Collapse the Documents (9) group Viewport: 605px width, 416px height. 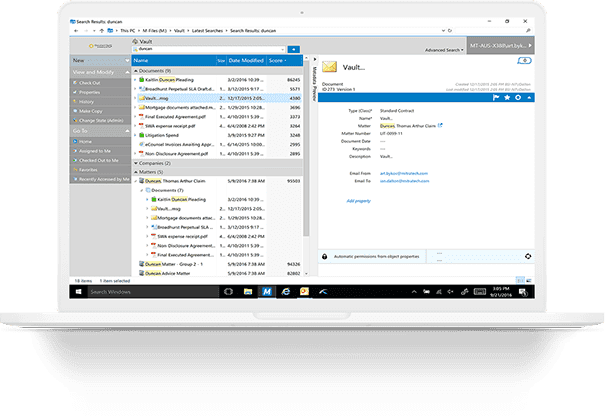136,71
